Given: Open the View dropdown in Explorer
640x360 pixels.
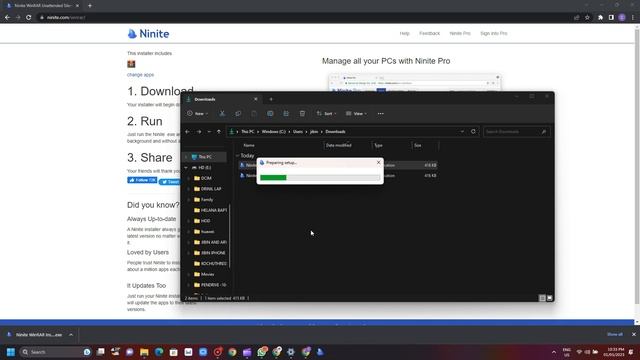Looking at the screenshot, I should pyautogui.click(x=356, y=113).
